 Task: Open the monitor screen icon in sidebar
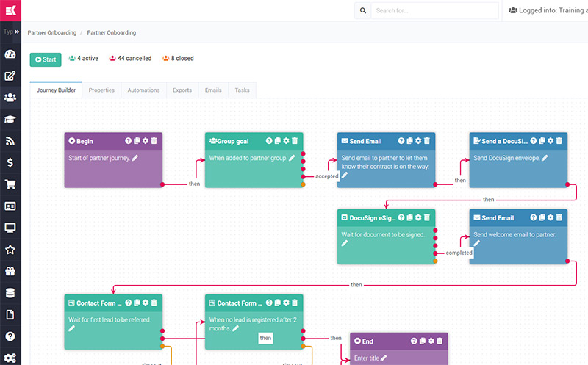tap(10, 228)
